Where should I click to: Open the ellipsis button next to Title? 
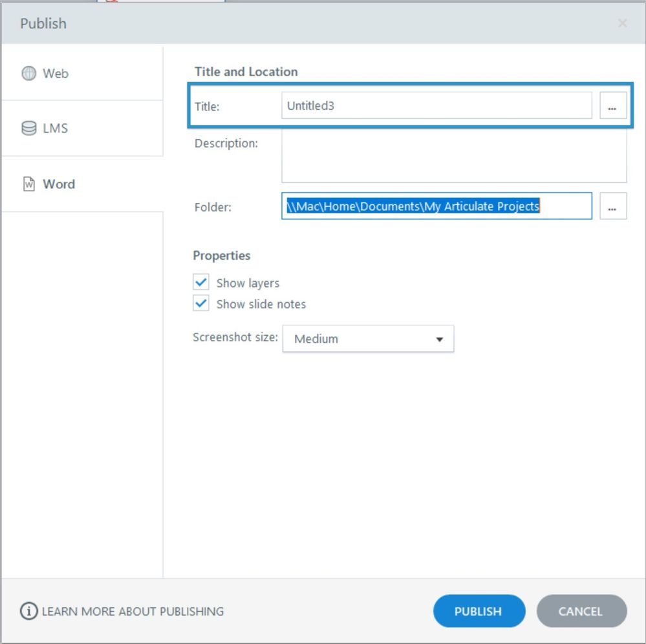click(x=612, y=106)
